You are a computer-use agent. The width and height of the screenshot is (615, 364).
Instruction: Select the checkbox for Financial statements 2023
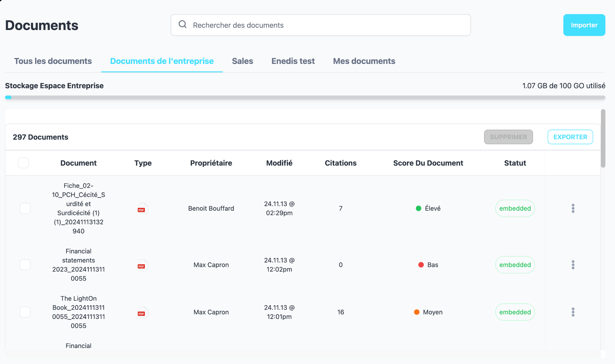coord(25,265)
